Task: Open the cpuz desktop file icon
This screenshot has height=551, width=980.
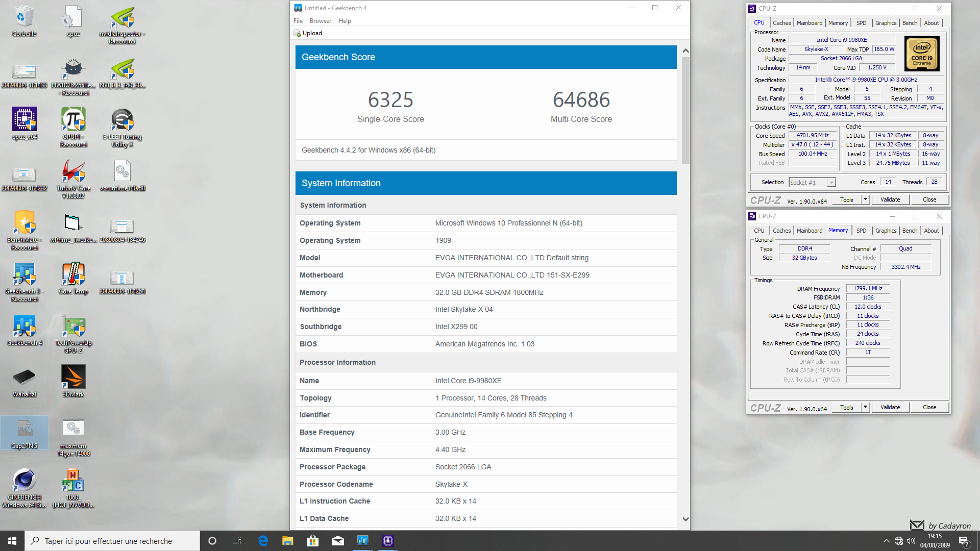Action: click(x=73, y=21)
